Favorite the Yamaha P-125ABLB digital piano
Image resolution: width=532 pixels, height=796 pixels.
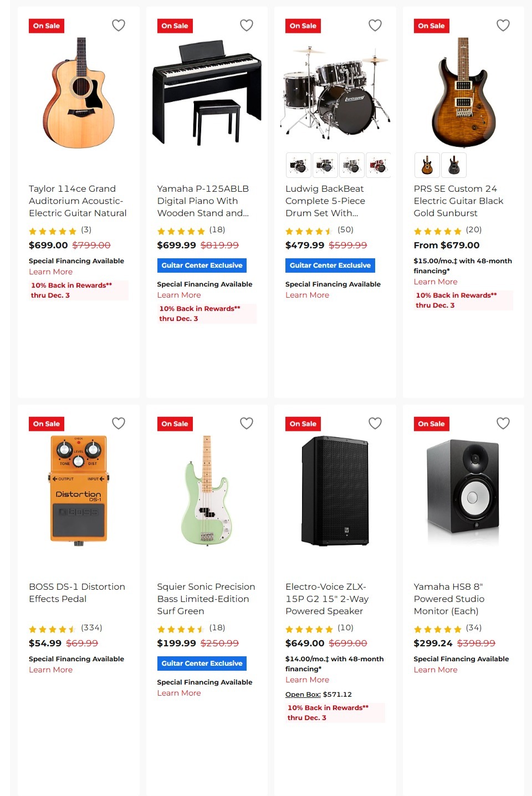247,25
